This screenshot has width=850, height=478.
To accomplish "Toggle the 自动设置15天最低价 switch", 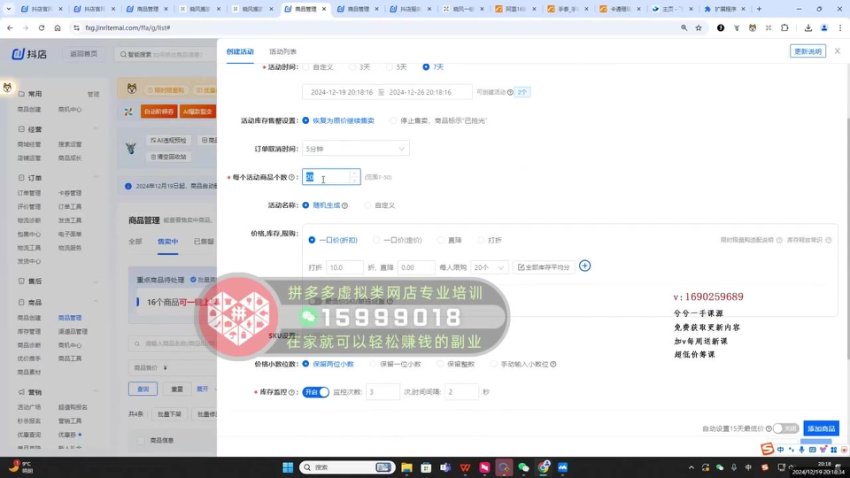I will (785, 428).
